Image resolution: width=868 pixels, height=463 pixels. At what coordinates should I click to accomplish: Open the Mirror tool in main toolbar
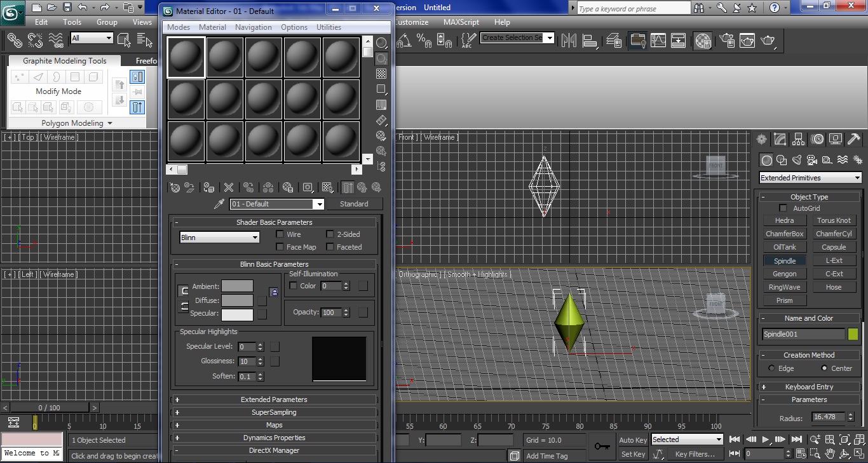click(x=569, y=41)
